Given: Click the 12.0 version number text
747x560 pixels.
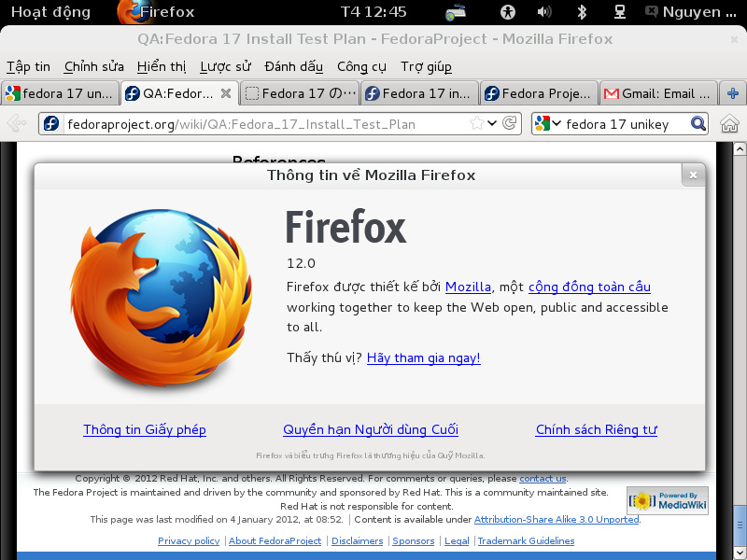Looking at the screenshot, I should (x=301, y=263).
